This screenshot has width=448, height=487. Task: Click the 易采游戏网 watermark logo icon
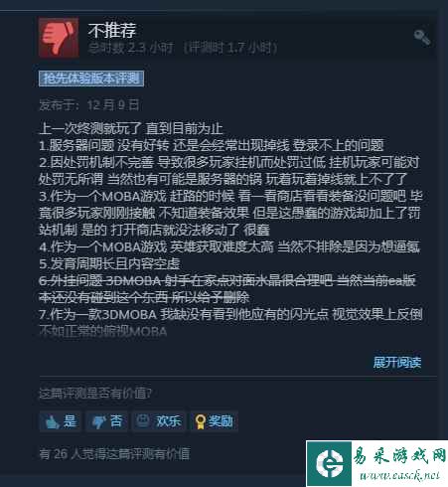click(x=329, y=463)
